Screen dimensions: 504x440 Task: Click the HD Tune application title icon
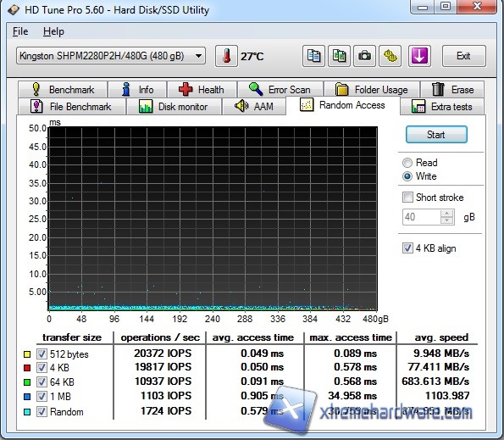click(x=14, y=10)
